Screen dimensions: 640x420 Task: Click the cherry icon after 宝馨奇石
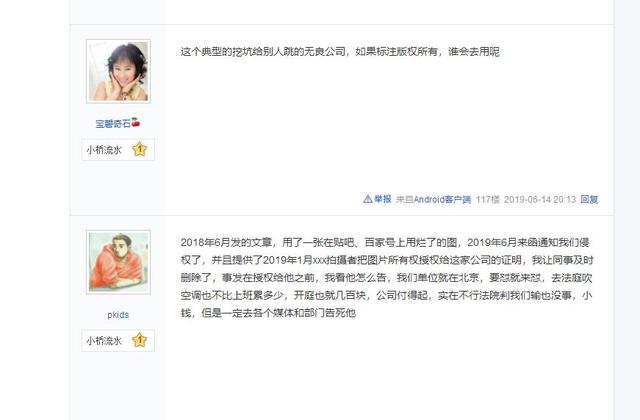coord(136,122)
